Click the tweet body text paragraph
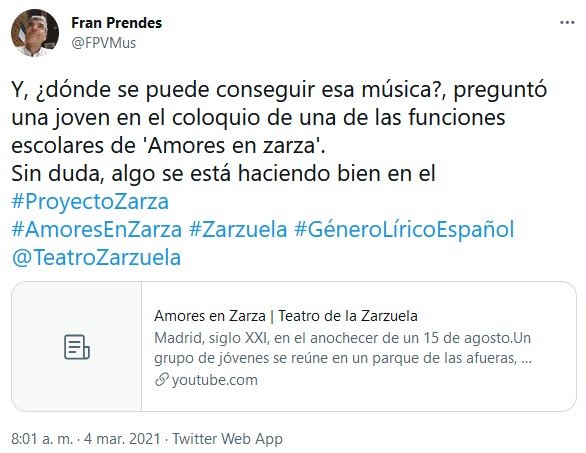586x453 pixels. tap(279, 132)
